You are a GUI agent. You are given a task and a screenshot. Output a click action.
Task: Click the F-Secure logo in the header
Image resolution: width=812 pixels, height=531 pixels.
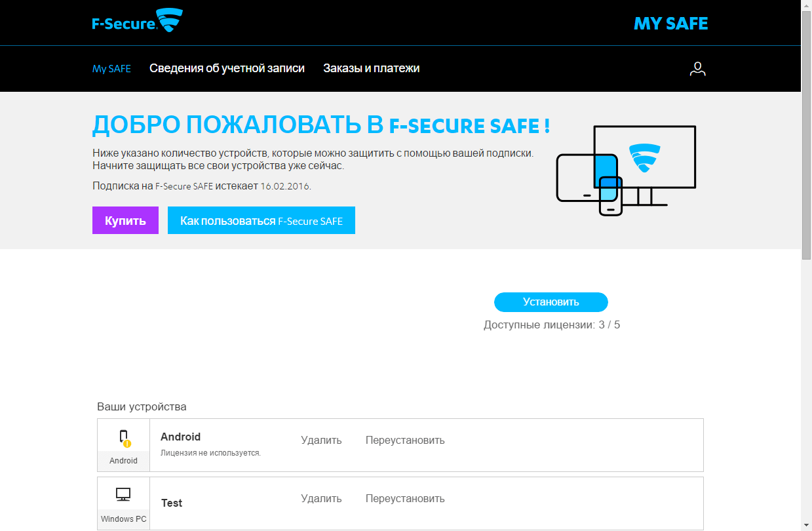click(137, 20)
